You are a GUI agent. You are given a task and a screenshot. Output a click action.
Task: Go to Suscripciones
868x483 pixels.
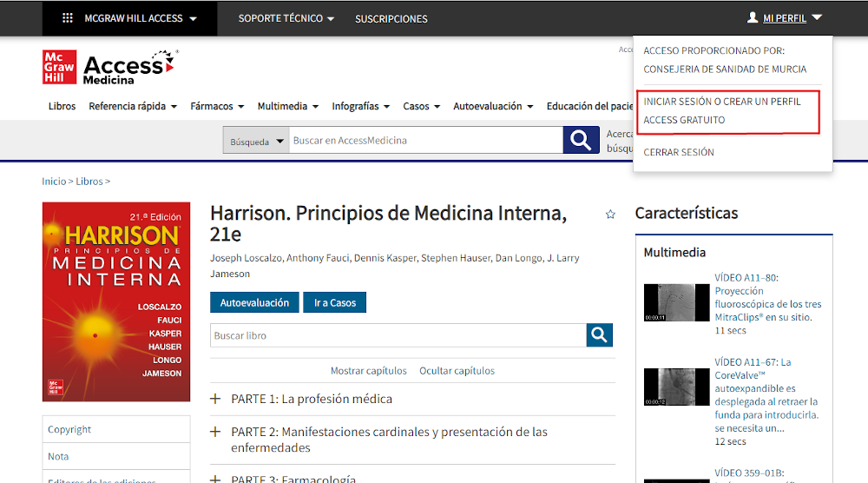pyautogui.click(x=391, y=19)
